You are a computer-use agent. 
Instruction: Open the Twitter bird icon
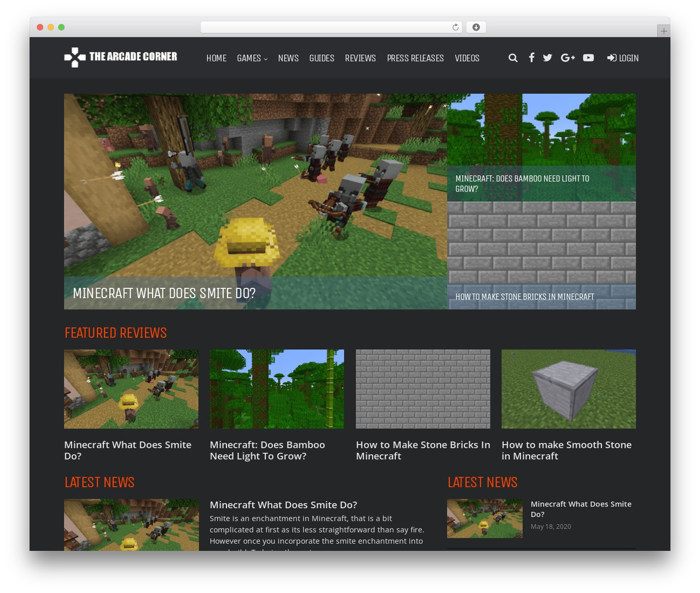coord(547,58)
